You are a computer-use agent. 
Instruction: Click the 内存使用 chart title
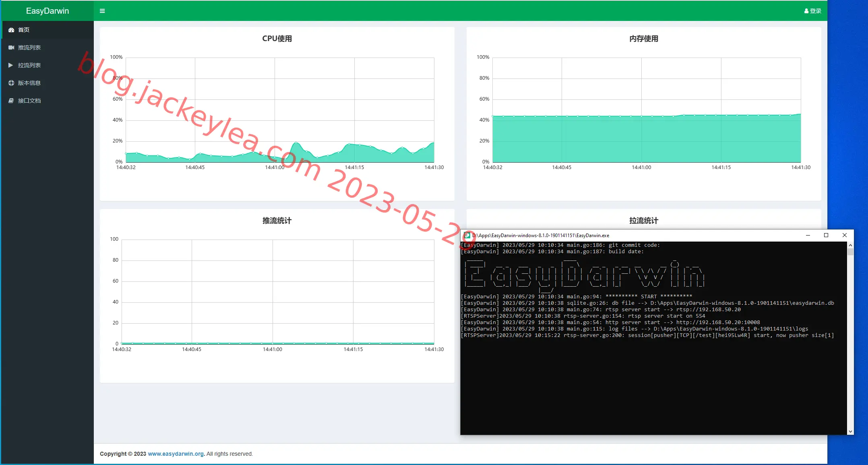[644, 39]
